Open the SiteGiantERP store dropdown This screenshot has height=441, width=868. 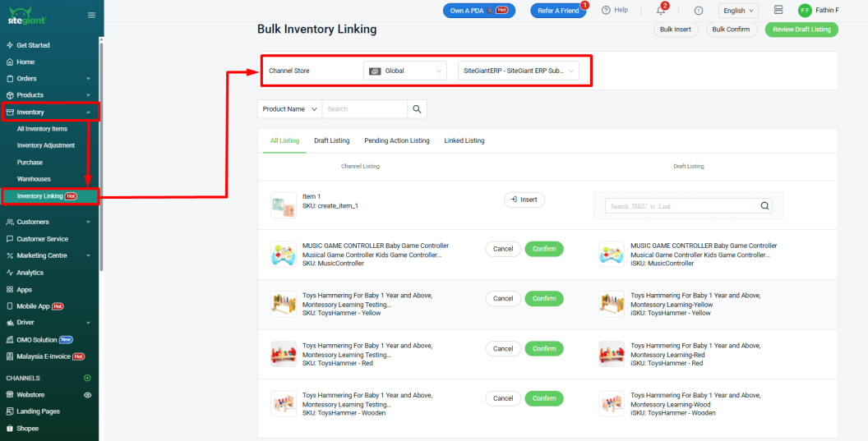tap(518, 71)
